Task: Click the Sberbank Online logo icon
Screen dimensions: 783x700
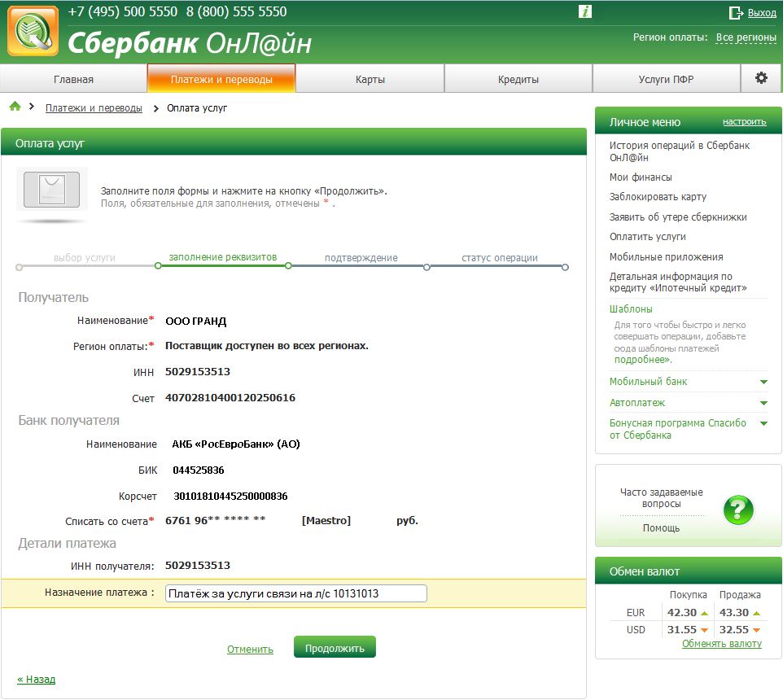Action: coord(33,31)
